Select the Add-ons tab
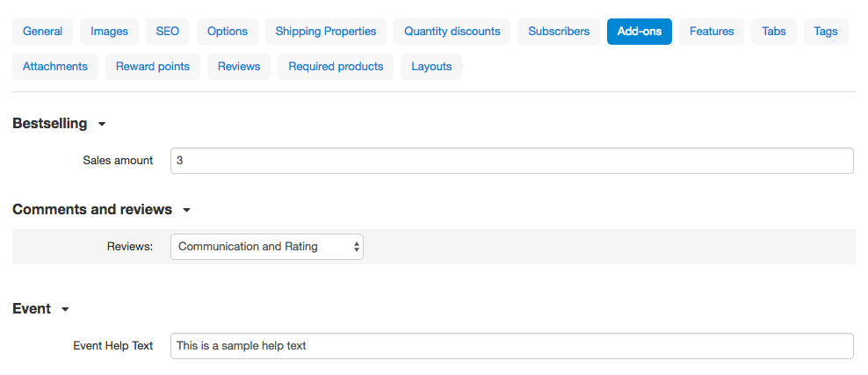Viewport: 868px width, 375px height. pyautogui.click(x=640, y=32)
